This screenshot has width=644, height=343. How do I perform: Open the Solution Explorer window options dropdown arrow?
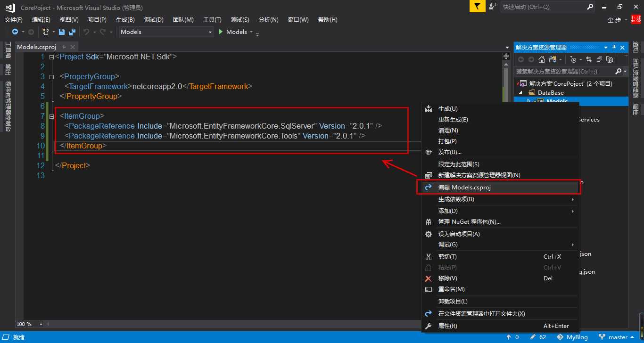coord(606,47)
